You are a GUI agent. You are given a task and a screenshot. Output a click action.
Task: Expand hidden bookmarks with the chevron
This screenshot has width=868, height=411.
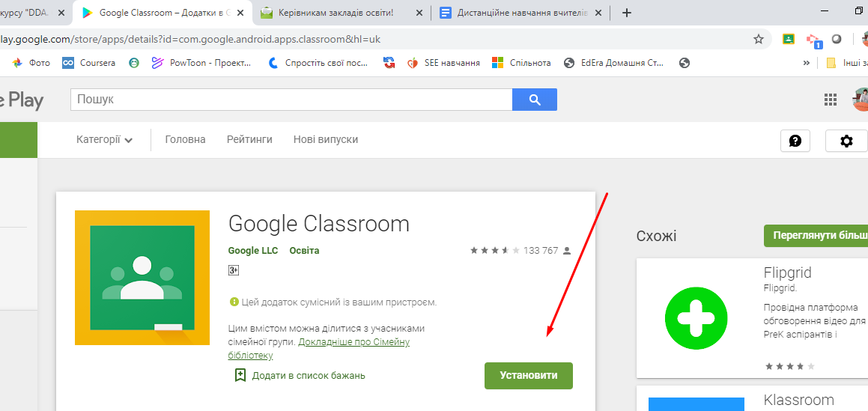806,63
